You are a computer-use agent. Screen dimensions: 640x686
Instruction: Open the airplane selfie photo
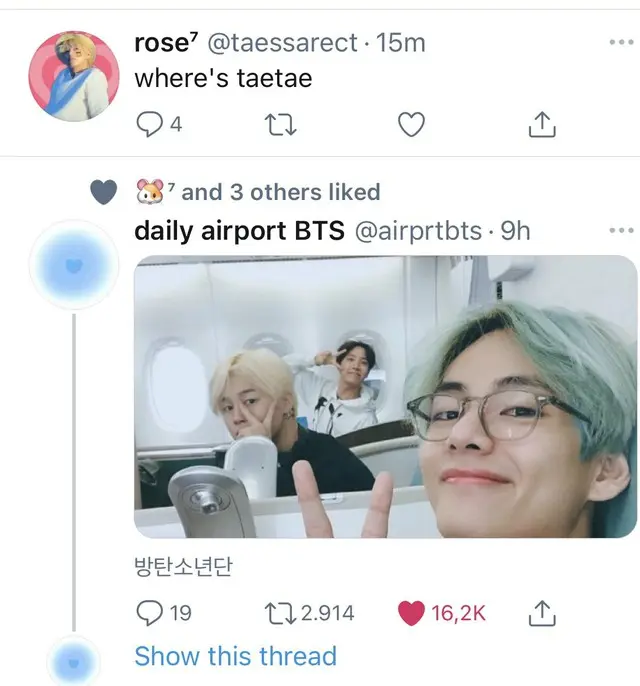coord(385,396)
